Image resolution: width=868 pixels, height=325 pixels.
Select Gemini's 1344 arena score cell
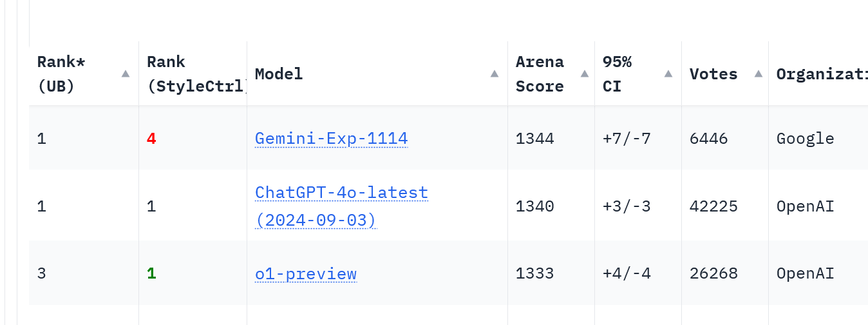pos(534,139)
